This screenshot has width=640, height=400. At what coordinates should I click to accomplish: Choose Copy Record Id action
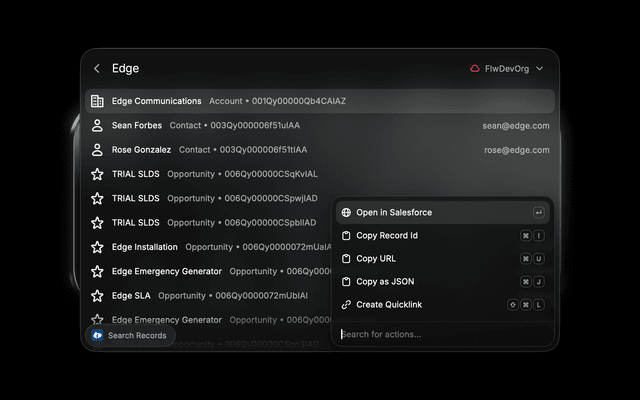coord(442,236)
